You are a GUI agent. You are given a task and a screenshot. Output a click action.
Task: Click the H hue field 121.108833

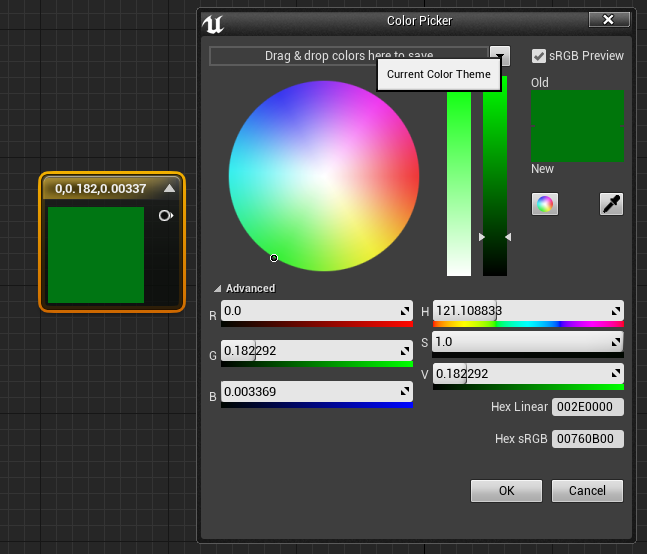pyautogui.click(x=528, y=311)
